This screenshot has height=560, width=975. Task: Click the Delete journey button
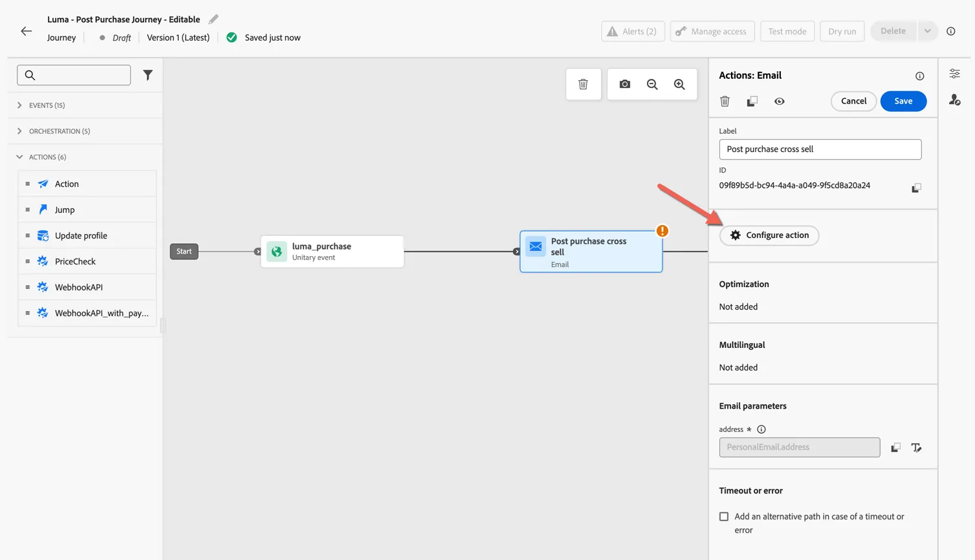(893, 31)
